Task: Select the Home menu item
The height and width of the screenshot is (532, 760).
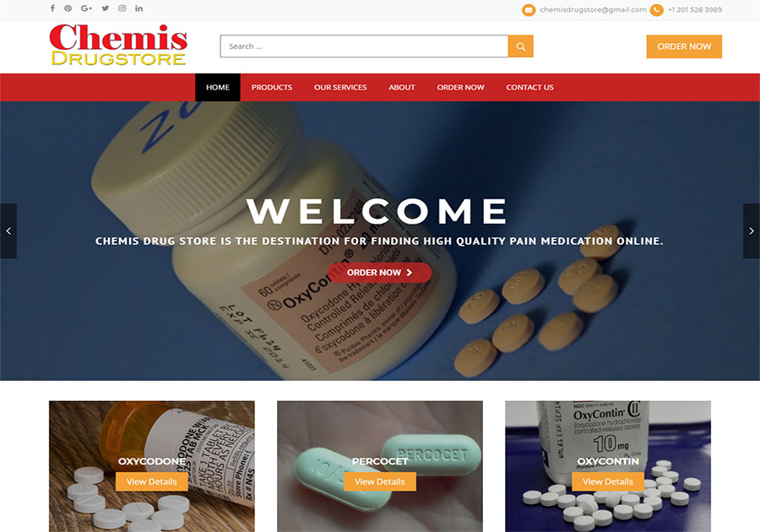Action: coord(218,87)
